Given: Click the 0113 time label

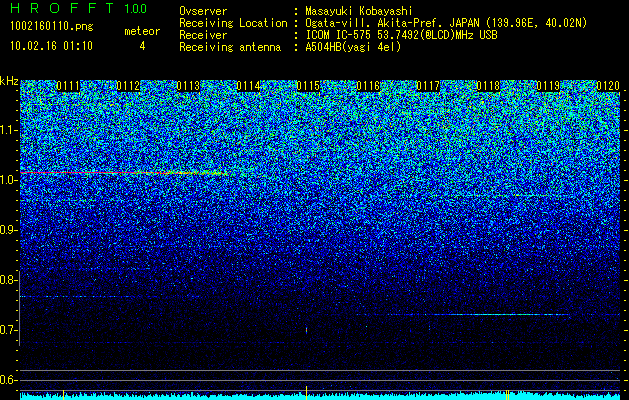Looking at the screenshot, I should pos(188,86).
